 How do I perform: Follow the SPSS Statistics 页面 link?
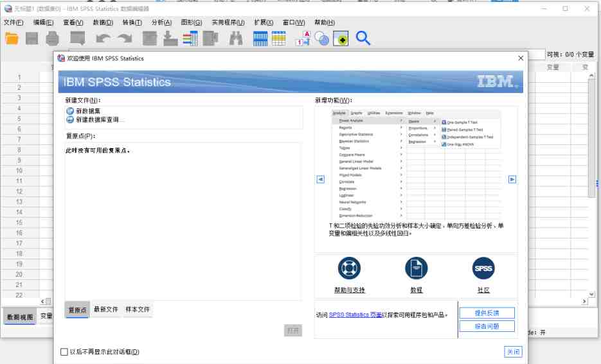355,315
